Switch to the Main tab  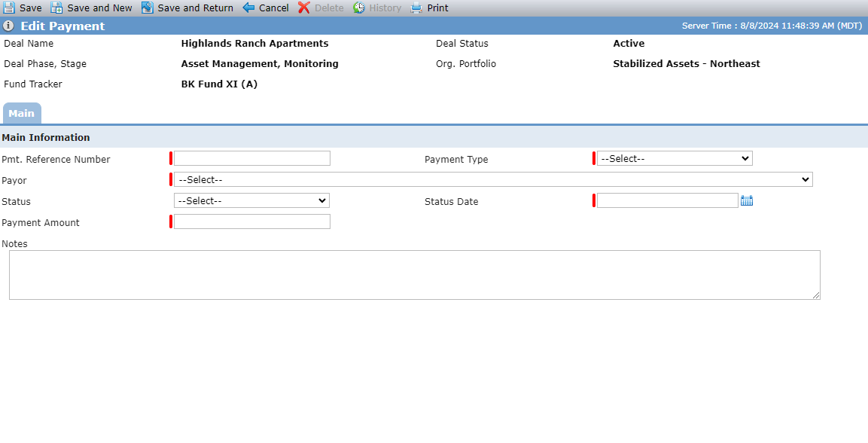click(22, 114)
